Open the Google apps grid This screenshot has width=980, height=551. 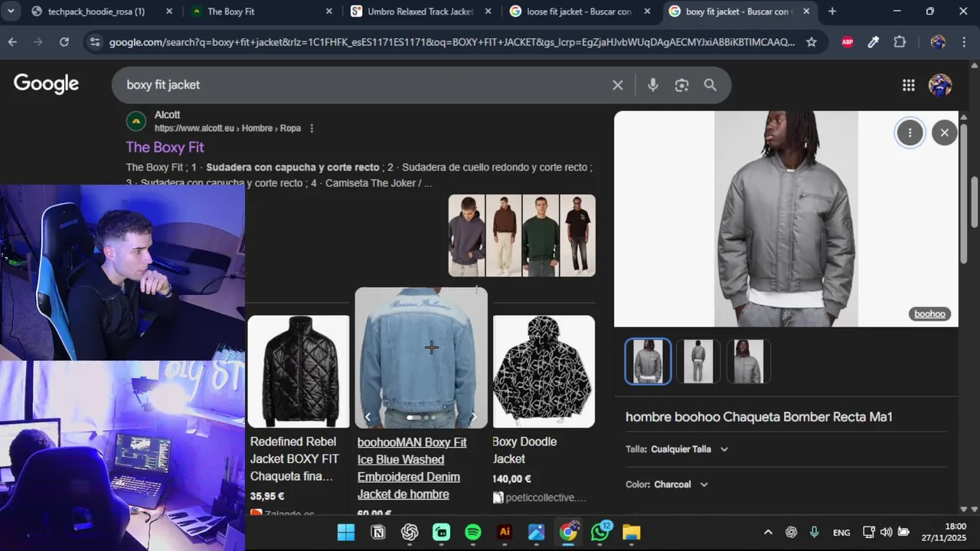pos(908,85)
